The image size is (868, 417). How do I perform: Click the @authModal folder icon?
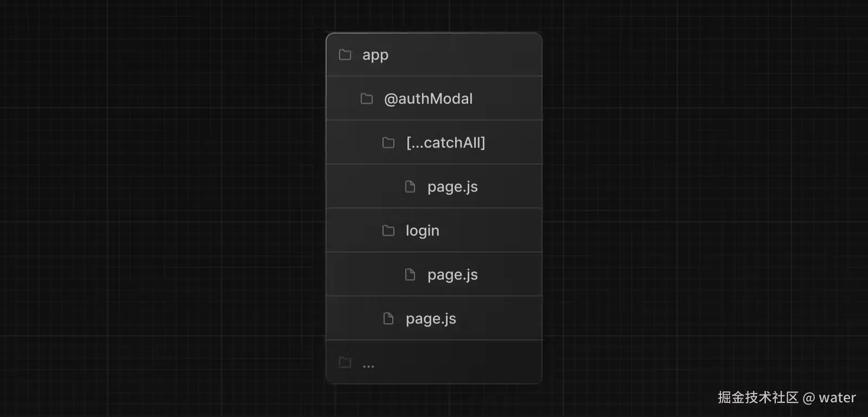click(367, 99)
